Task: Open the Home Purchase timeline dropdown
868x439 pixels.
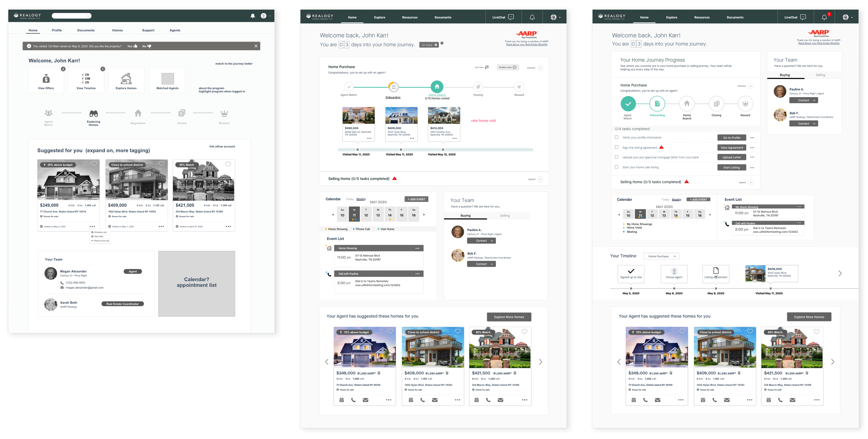Action: coord(661,256)
